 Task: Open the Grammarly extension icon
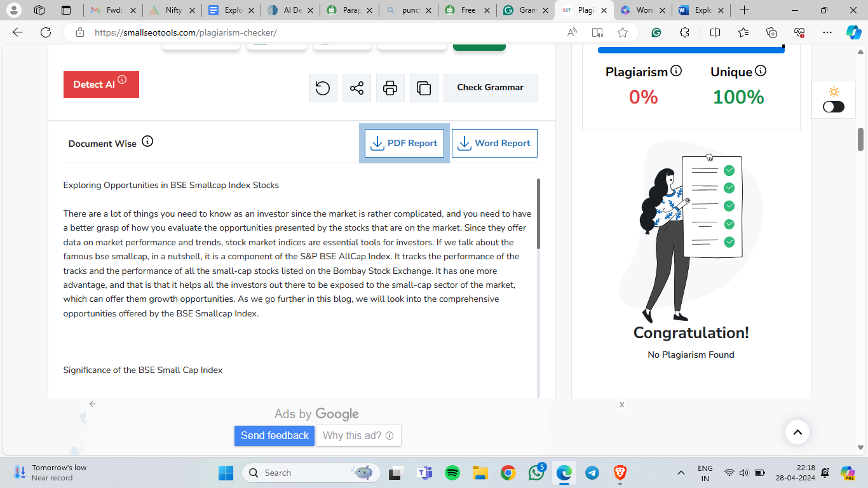(x=656, y=32)
